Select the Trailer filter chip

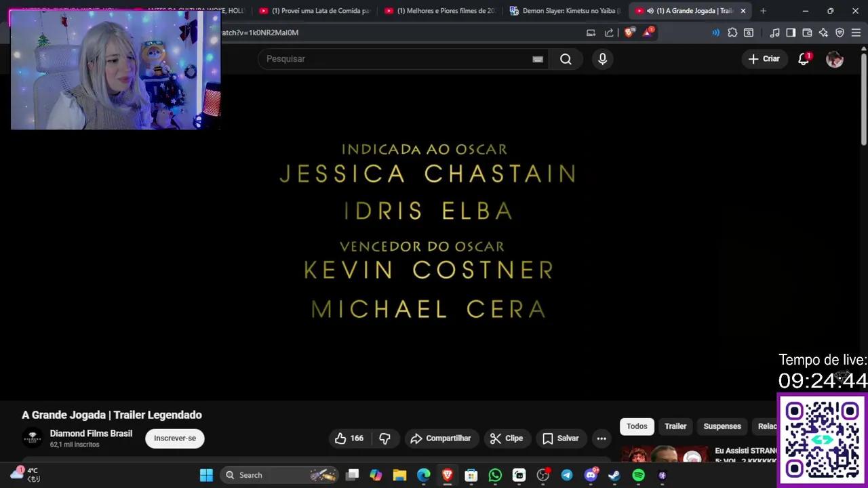click(675, 426)
